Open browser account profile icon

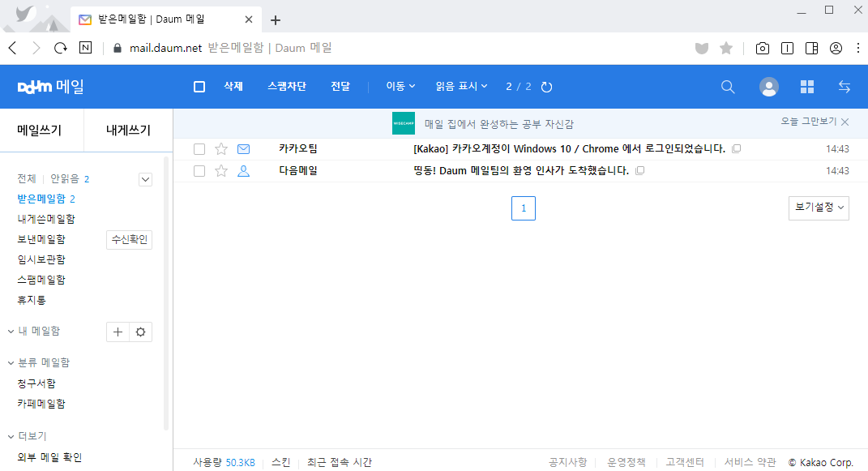(836, 48)
